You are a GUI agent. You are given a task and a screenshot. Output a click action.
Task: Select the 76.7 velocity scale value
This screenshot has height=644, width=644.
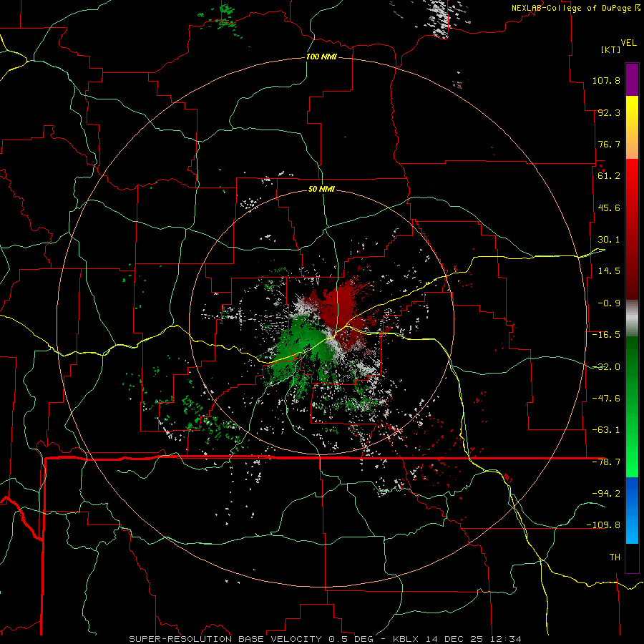609,144
